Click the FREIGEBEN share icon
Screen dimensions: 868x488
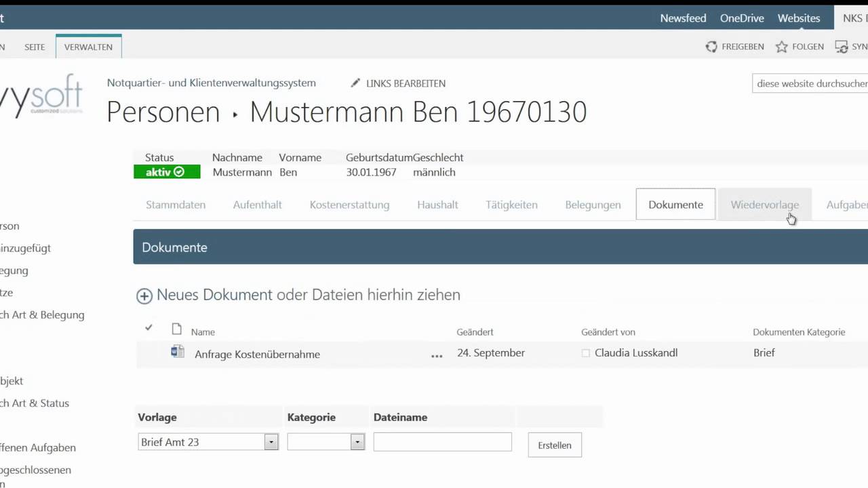tap(711, 47)
